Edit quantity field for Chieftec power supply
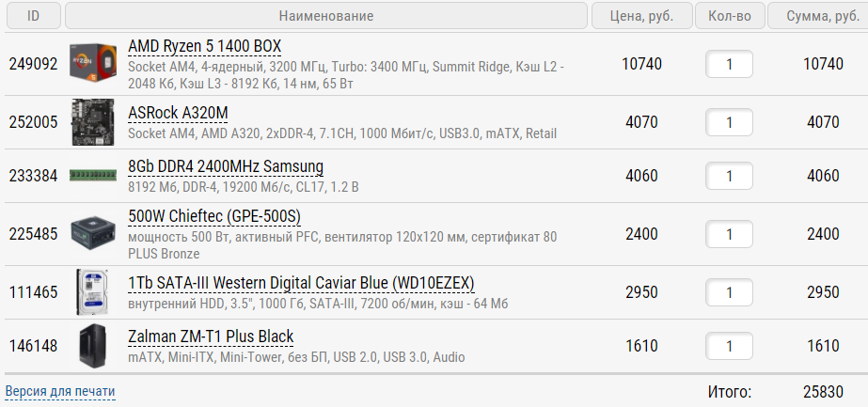Viewport: 868px width, 407px height. coord(729,234)
